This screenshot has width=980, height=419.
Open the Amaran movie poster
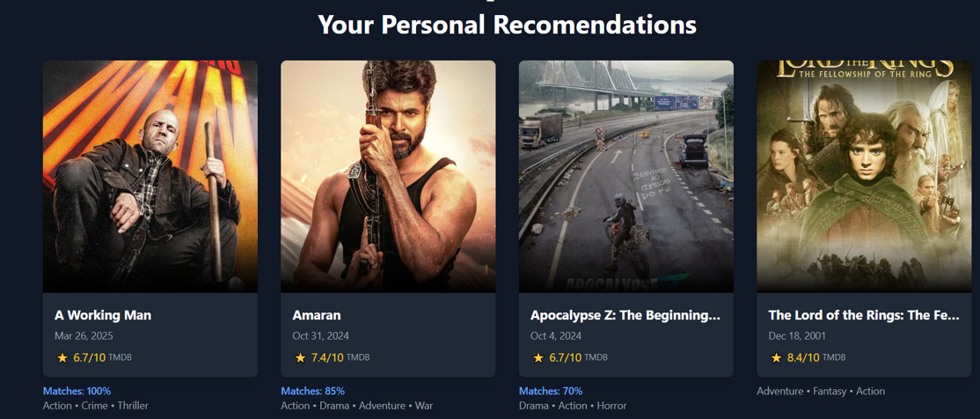coord(388,176)
